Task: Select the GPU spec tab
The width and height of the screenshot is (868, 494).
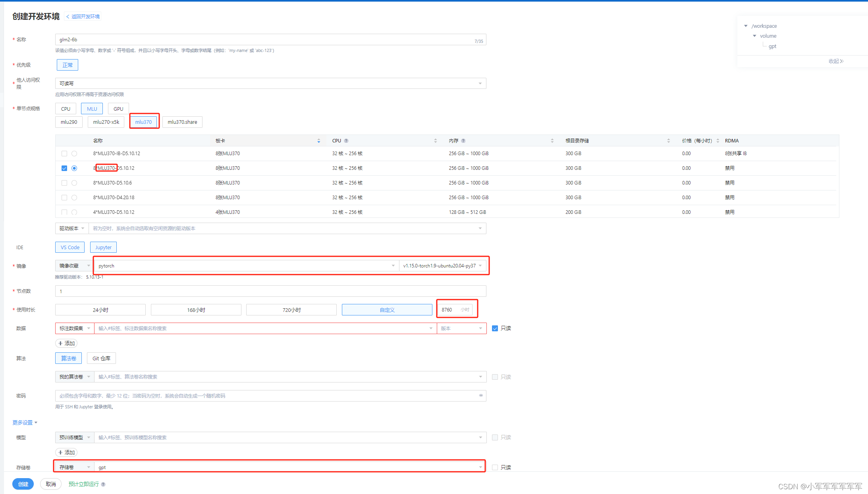Action: (118, 109)
